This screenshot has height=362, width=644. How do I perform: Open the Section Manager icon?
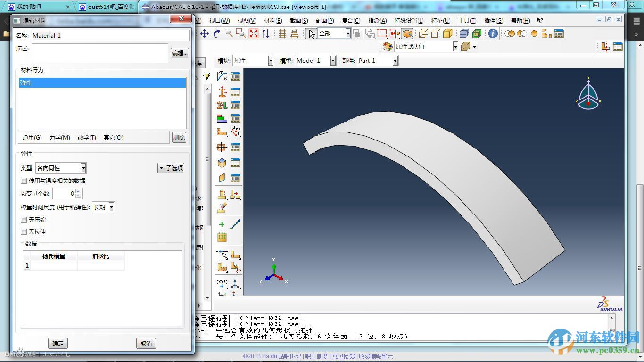click(235, 92)
